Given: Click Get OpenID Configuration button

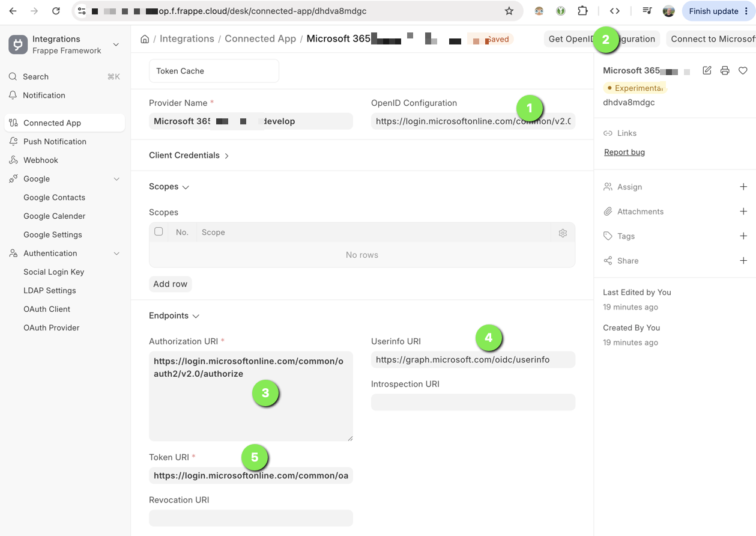Looking at the screenshot, I should click(x=602, y=39).
